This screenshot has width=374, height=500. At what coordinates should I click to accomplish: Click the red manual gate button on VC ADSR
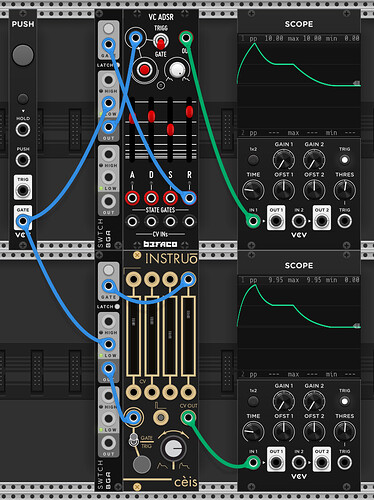(144, 70)
